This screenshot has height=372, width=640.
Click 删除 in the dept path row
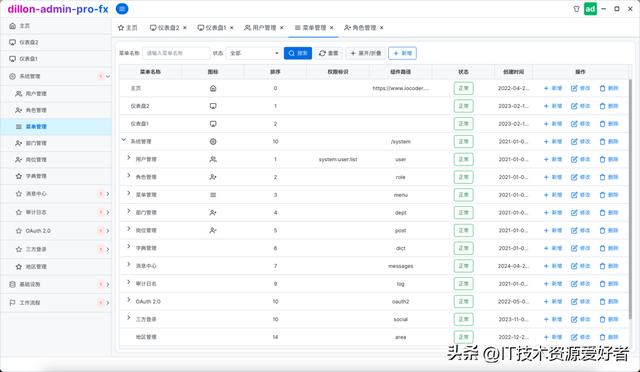tap(609, 213)
